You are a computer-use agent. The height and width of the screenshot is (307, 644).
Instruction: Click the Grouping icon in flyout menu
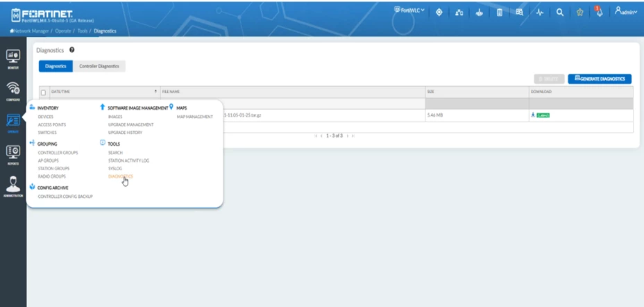32,142
